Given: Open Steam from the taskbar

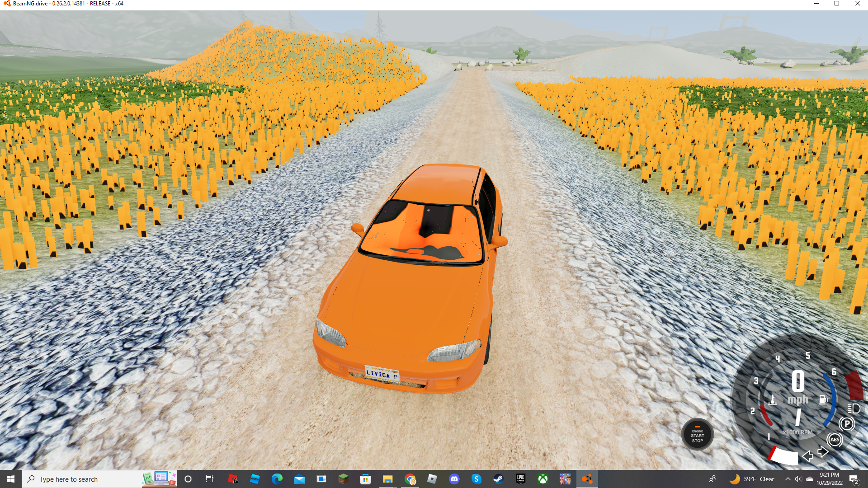Looking at the screenshot, I should coord(498,479).
